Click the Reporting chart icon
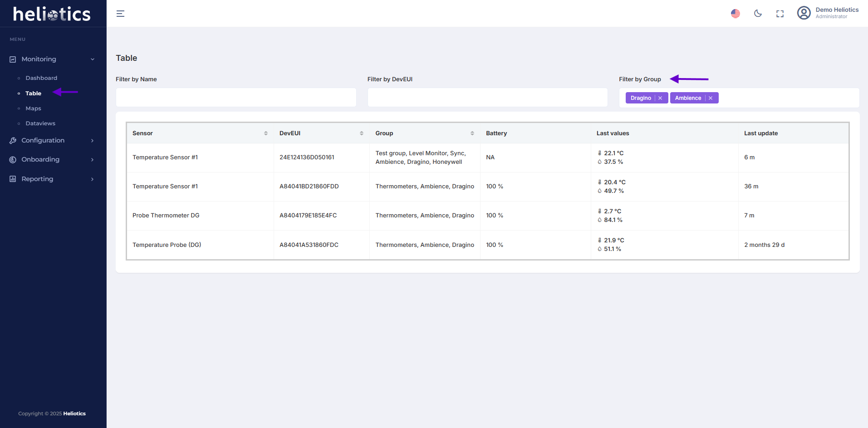868x428 pixels. [13, 179]
